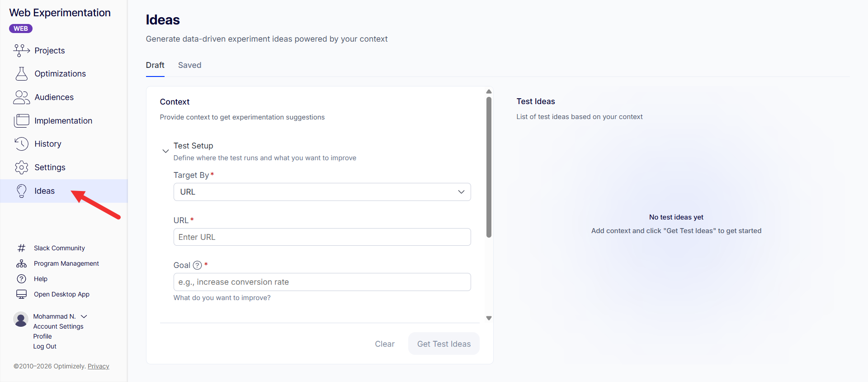Expand the Mohammad N. account menu
Image resolution: width=868 pixels, height=382 pixels.
tap(84, 316)
